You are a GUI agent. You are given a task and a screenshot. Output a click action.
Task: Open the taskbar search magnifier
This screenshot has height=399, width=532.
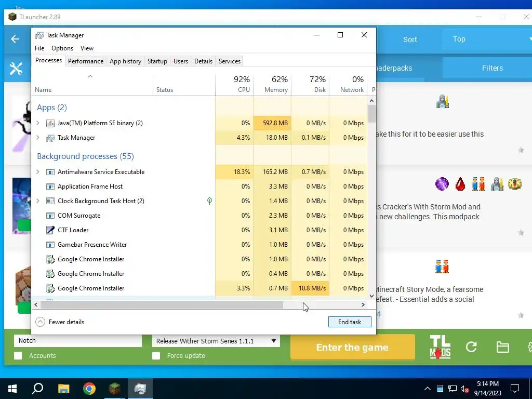(37, 389)
